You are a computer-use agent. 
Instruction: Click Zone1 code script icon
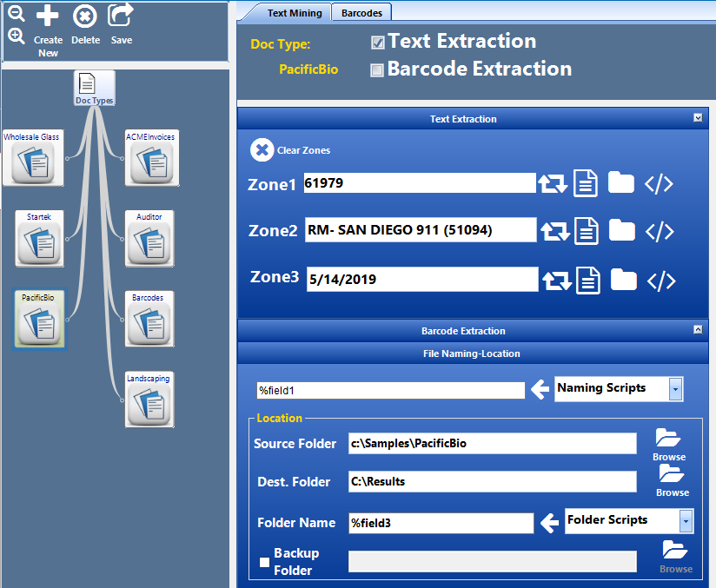pos(659,184)
